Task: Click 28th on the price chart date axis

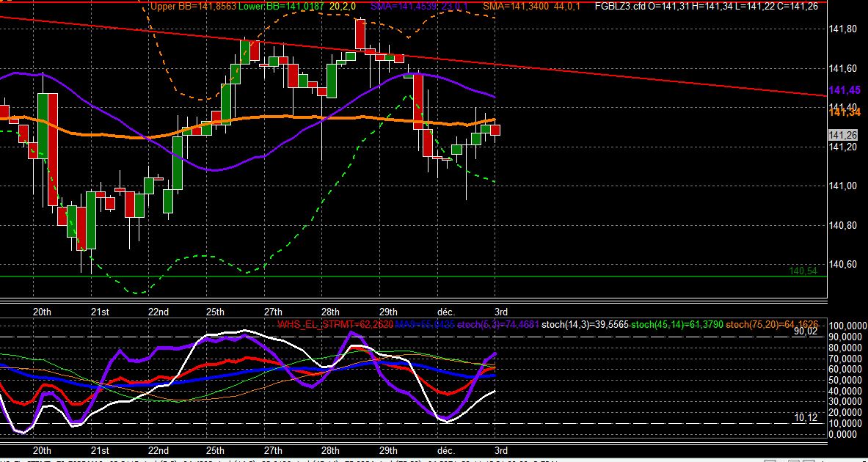Action: (330, 312)
